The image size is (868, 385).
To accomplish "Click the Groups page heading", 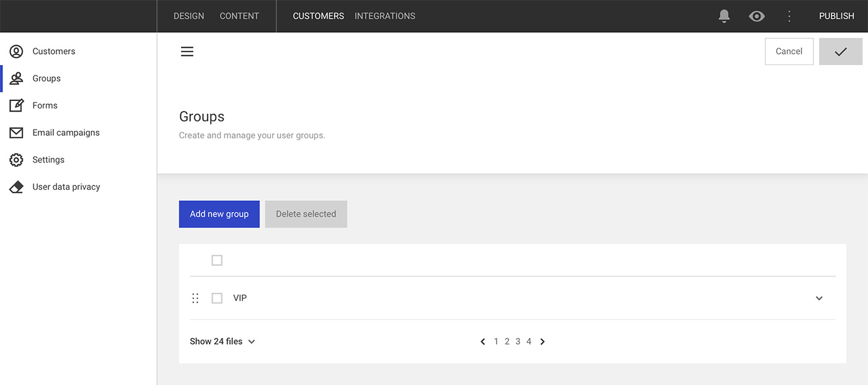I will click(201, 117).
